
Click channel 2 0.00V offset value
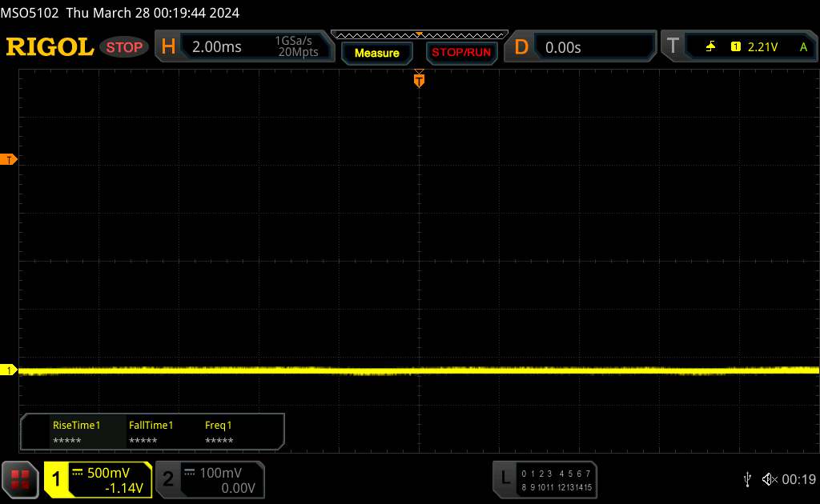[x=238, y=488]
